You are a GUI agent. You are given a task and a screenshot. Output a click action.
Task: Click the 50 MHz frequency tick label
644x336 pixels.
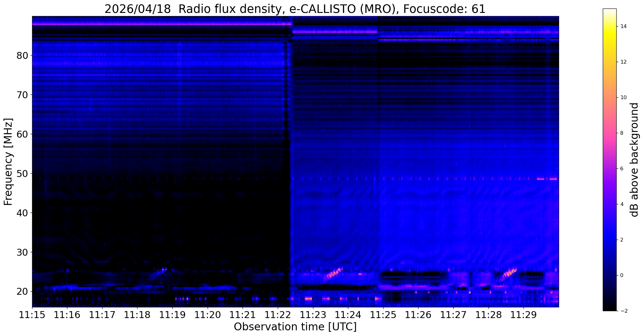coord(22,174)
